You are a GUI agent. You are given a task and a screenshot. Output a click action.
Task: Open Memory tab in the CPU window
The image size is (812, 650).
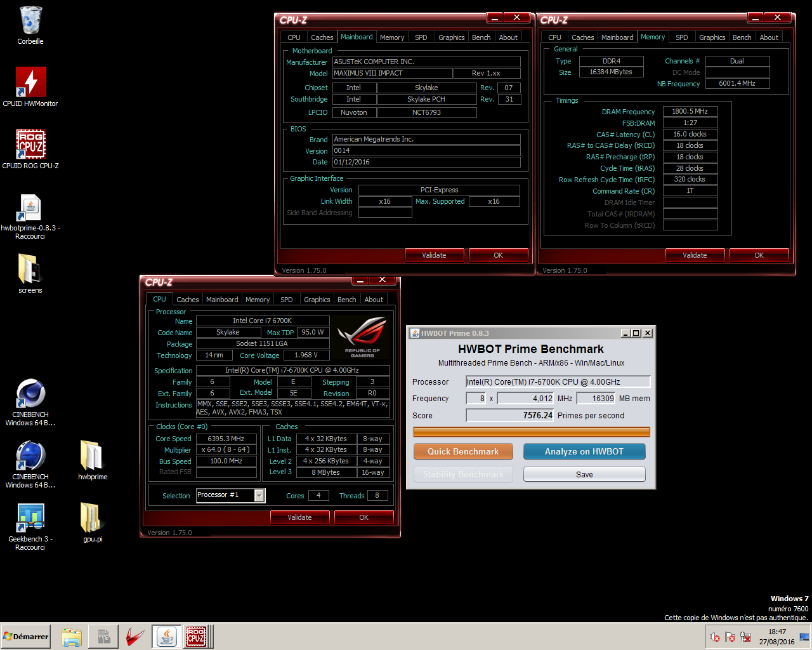(x=258, y=300)
